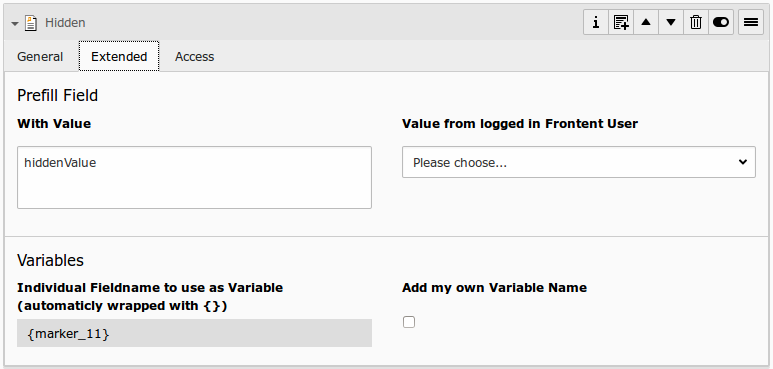This screenshot has width=773, height=369.
Task: Click the info icon for Hidden record
Action: (x=596, y=22)
